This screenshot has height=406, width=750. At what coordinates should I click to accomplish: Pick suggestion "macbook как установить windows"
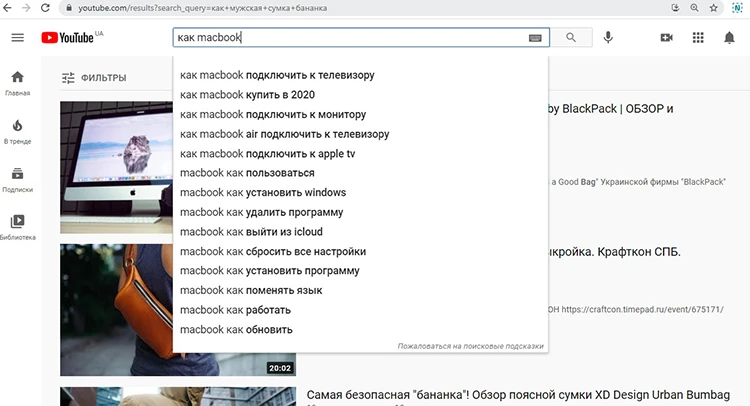pyautogui.click(x=262, y=192)
